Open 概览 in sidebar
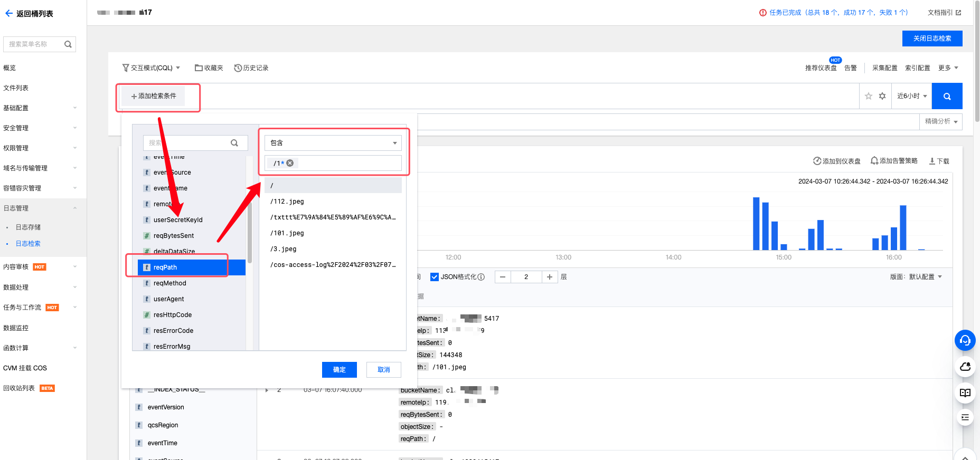The height and width of the screenshot is (460, 980). click(x=10, y=68)
